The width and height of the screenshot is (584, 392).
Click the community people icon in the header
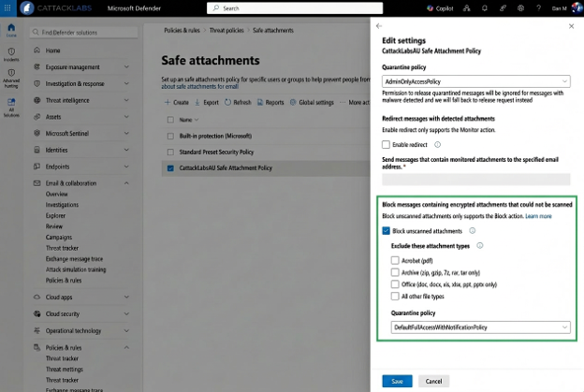pyautogui.click(x=466, y=7)
